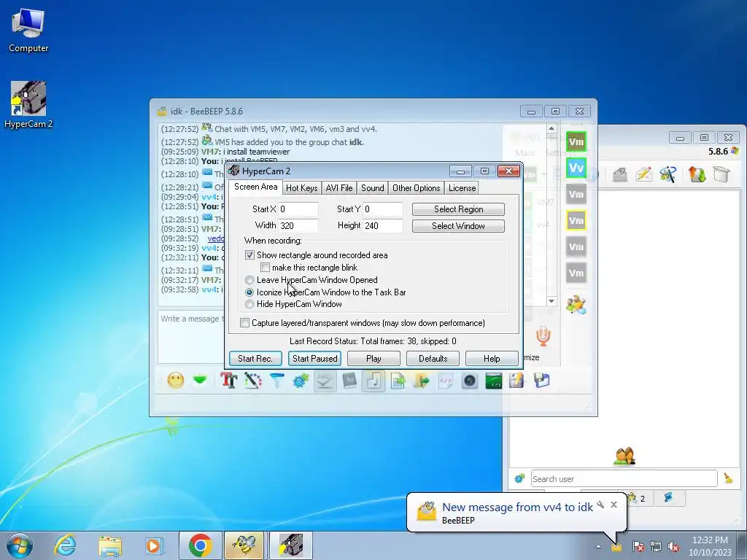Image resolution: width=747 pixels, height=560 pixels.
Task: Open the Hot Keys tab
Action: 301,188
